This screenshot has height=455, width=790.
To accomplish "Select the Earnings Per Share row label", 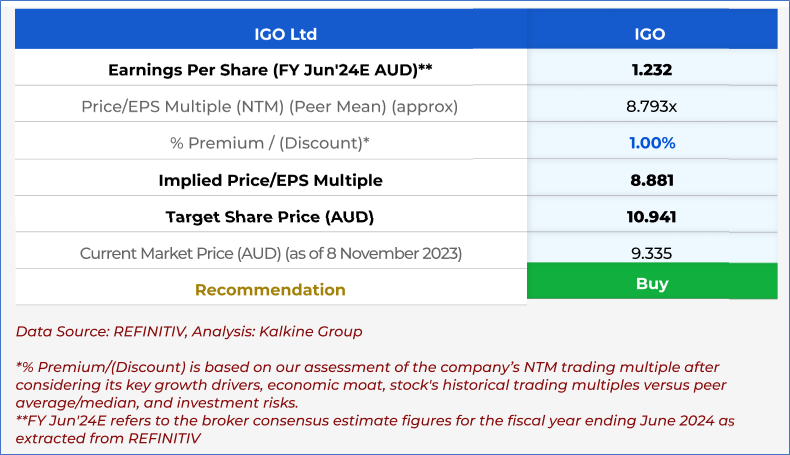I will coord(271,70).
